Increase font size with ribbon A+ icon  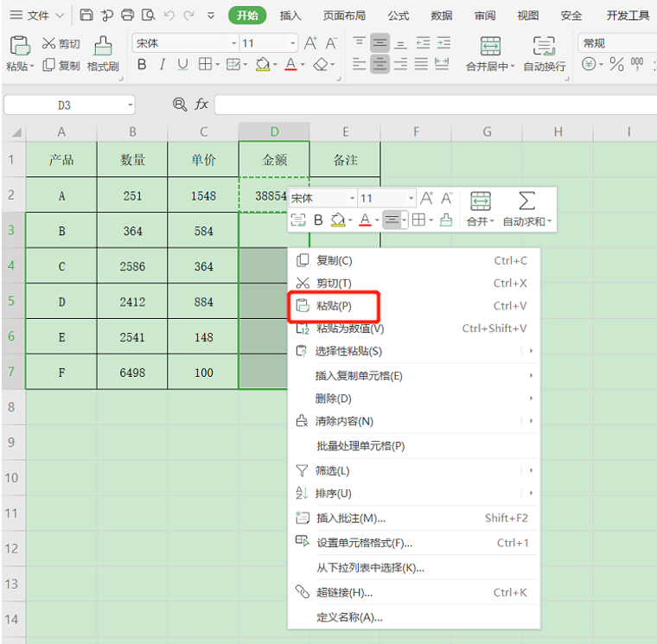[310, 42]
